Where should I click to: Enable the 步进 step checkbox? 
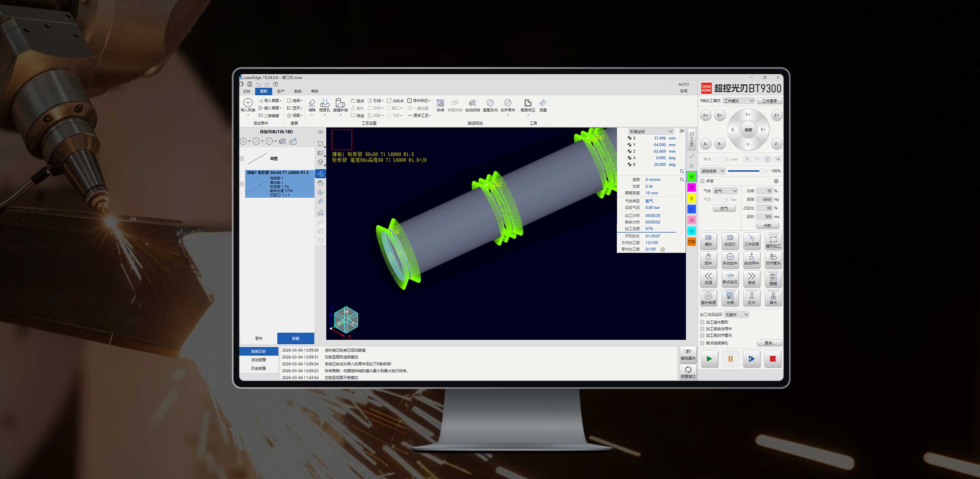tap(702, 181)
